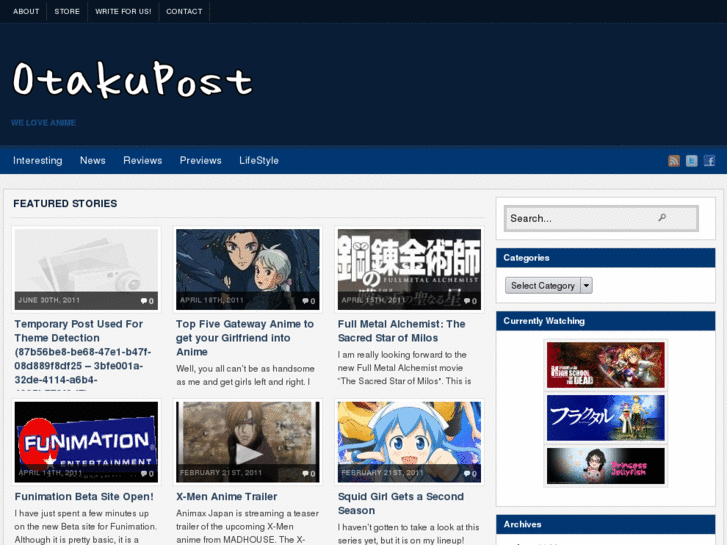727x545 pixels.
Task: Click the April 18th, 2011 date label
Action: [x=212, y=301]
